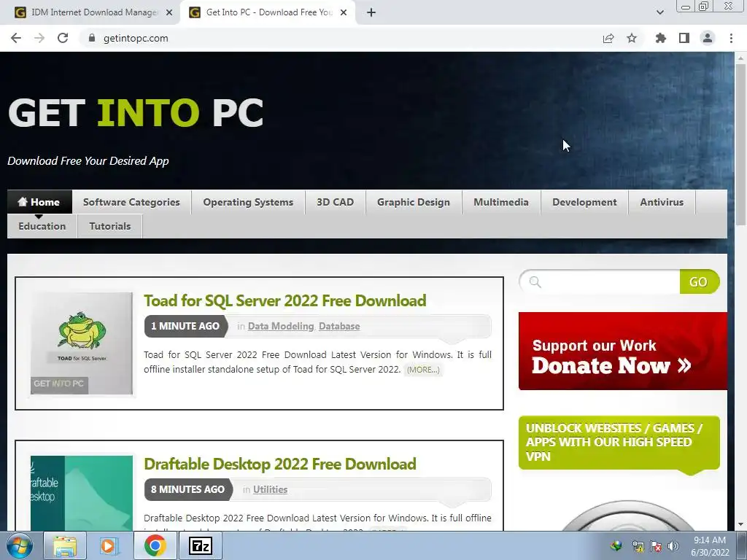Click the share this page icon
The height and width of the screenshot is (560, 747).
coord(608,38)
